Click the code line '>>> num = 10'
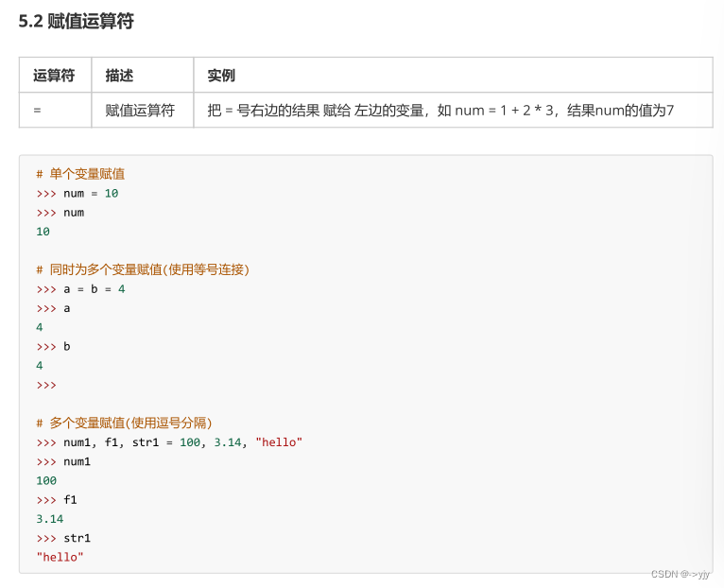Image resolution: width=724 pixels, height=588 pixels. 78,194
